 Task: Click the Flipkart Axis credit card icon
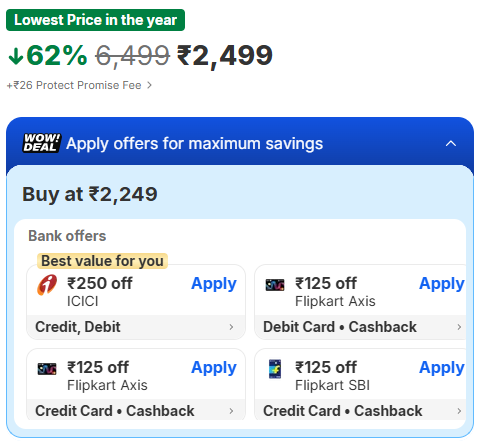47,369
